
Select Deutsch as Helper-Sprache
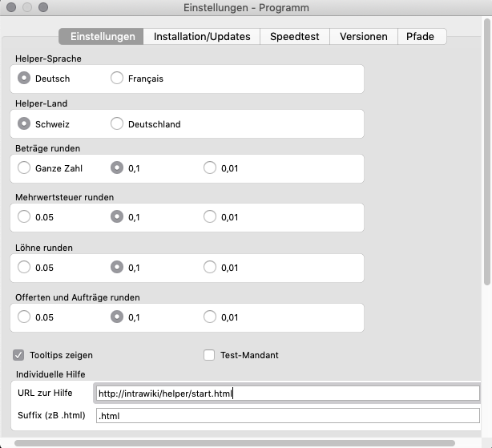(x=25, y=79)
